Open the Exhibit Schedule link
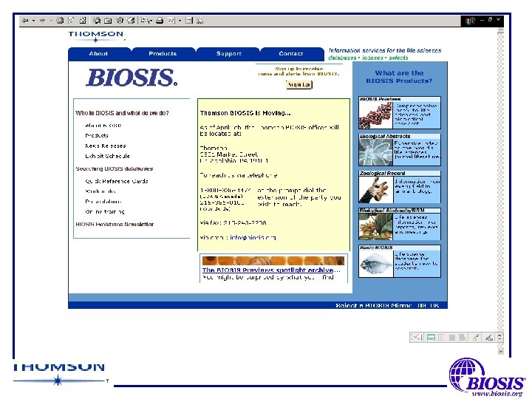 tap(108, 156)
